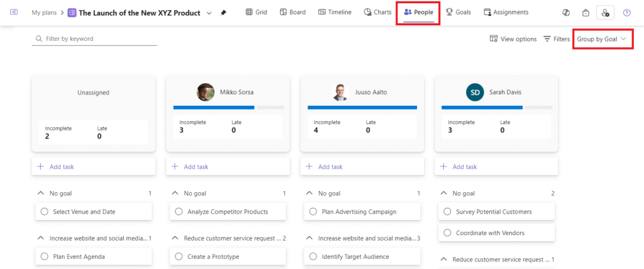Open Analyze Competitor Products task
Image resolution: width=644 pixels, height=269 pixels.
point(228,212)
